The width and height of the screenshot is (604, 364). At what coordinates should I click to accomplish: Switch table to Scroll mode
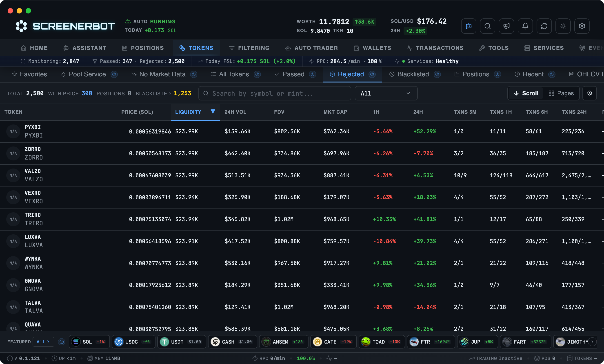tap(526, 93)
